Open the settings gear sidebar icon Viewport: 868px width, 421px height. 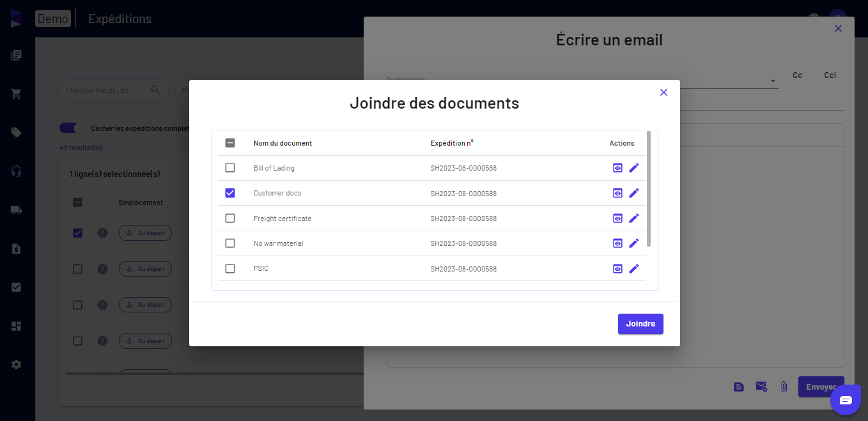(x=17, y=364)
